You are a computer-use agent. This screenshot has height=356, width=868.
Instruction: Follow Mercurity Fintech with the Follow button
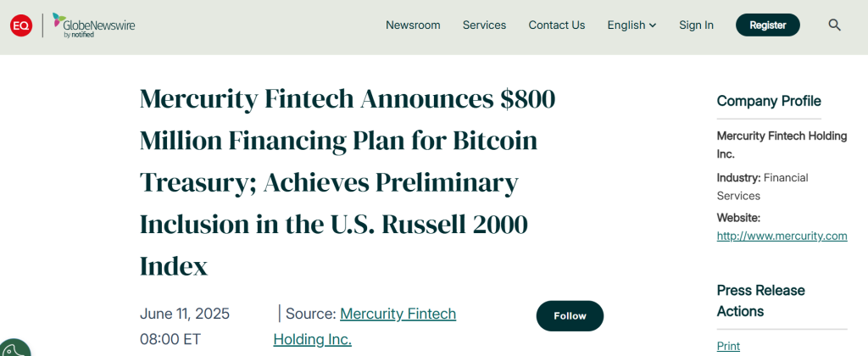coord(570,316)
